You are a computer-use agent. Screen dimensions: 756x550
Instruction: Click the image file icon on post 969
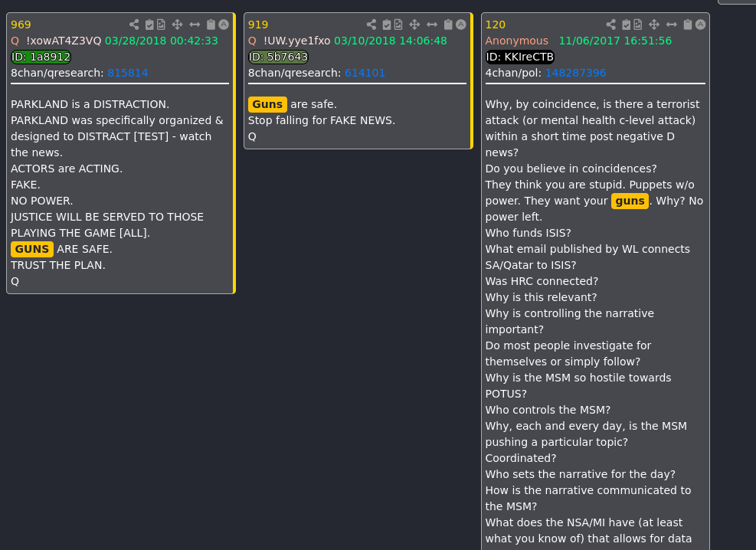161,25
